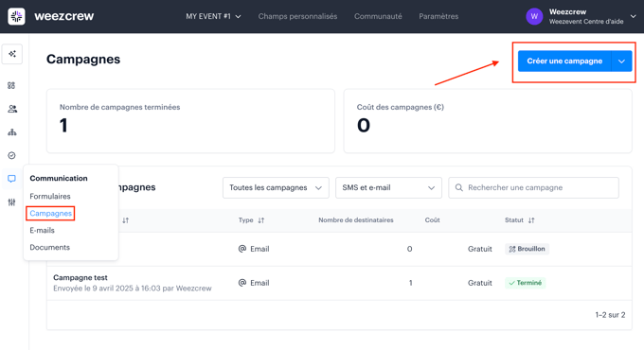Screen dimensions: 644x350
Task: Click the purple W account avatar
Action: [x=534, y=16]
